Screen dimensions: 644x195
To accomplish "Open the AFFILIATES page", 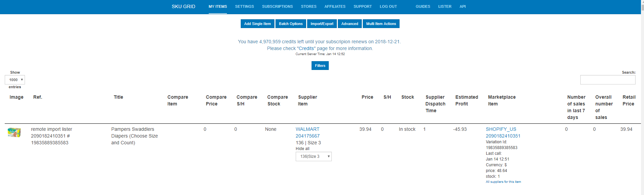I will pos(335,6).
